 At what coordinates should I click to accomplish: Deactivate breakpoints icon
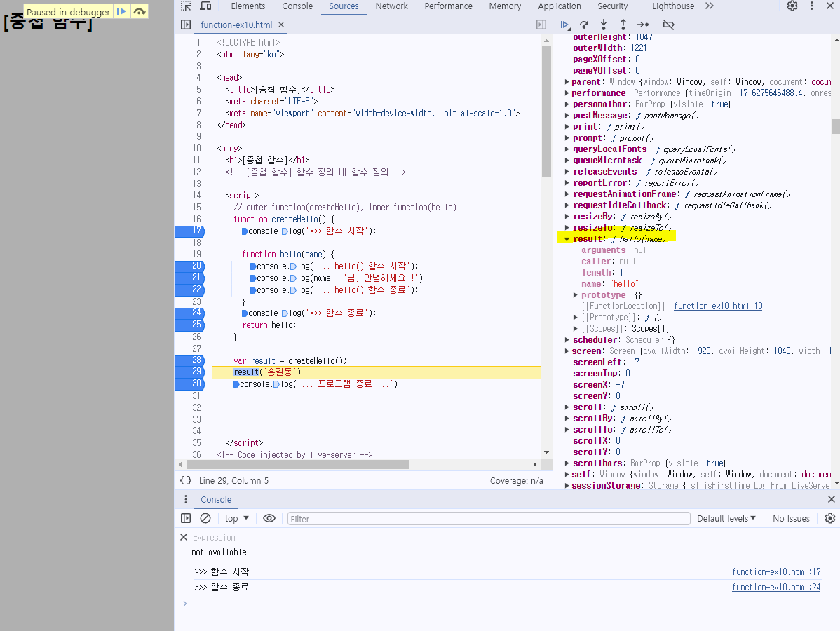click(668, 25)
